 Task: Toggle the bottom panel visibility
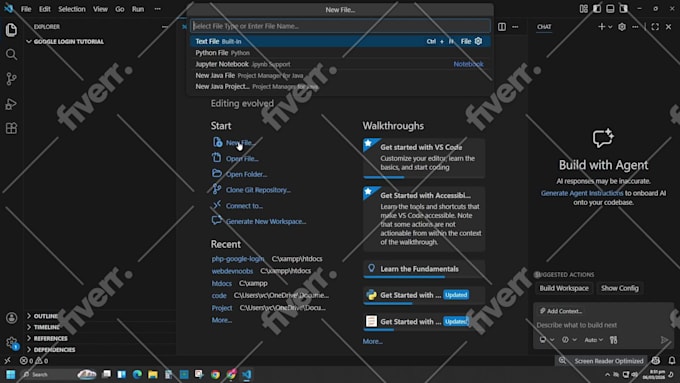pos(610,9)
